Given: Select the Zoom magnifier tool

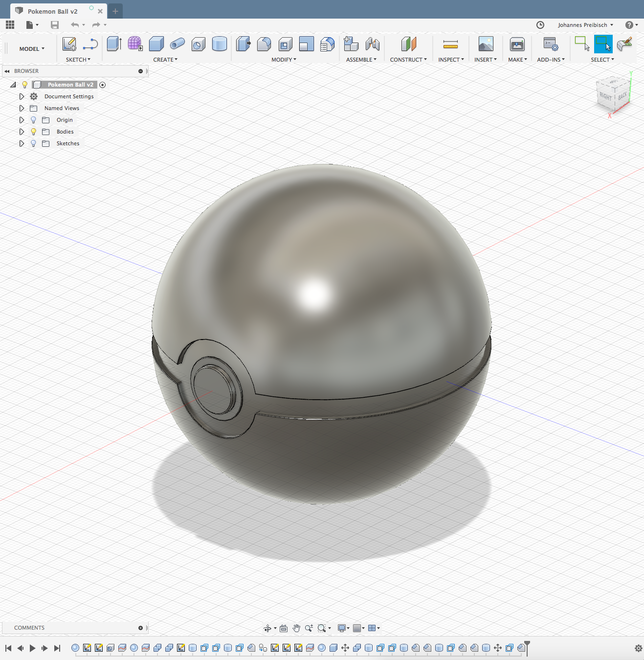Looking at the screenshot, I should pyautogui.click(x=309, y=628).
